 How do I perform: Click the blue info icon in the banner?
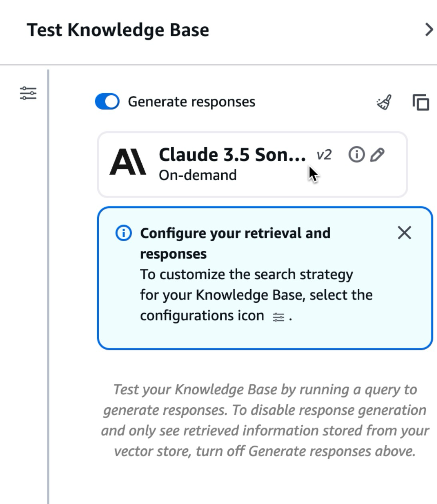point(123,233)
